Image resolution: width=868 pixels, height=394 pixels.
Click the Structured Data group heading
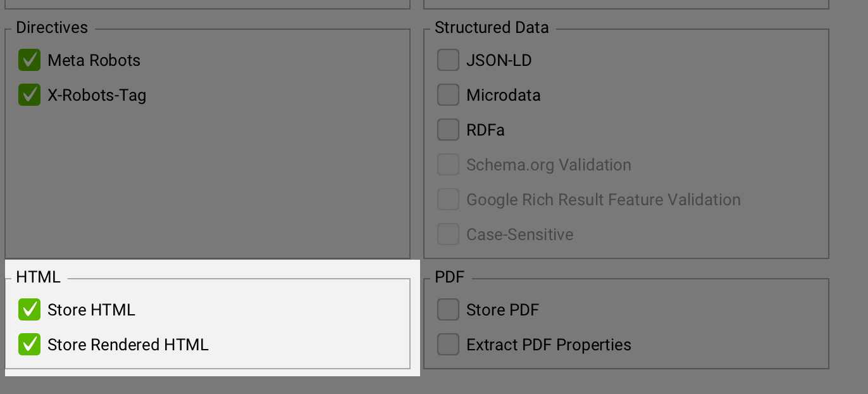pyautogui.click(x=492, y=27)
